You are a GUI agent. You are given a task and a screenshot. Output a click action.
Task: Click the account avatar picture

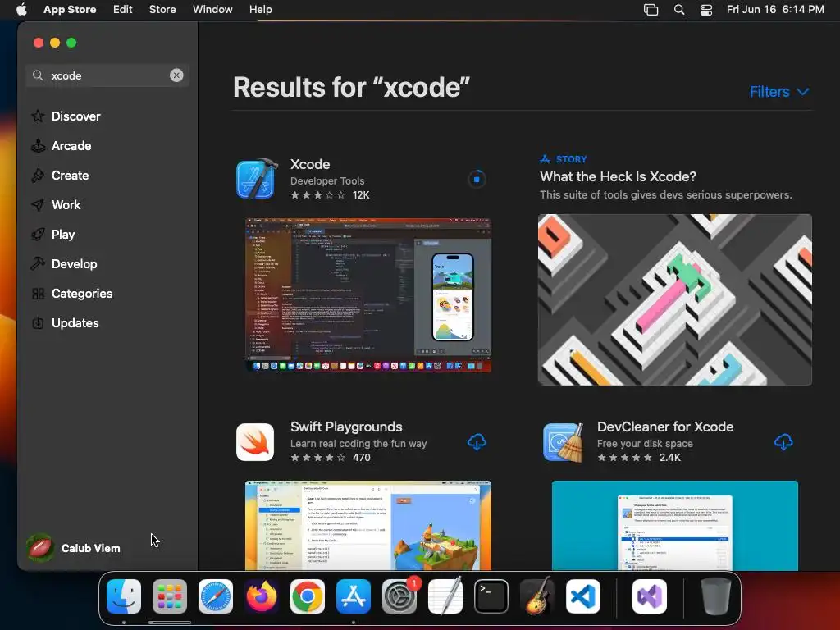click(39, 548)
